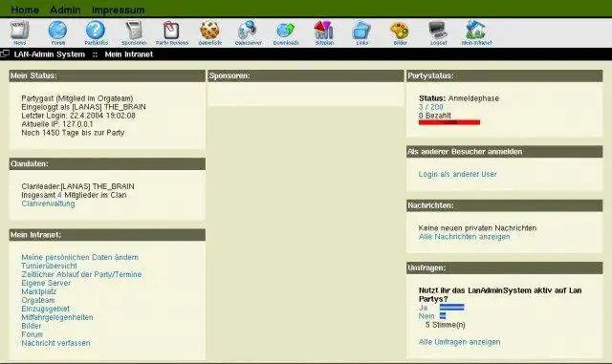This screenshot has height=364, width=612.
Task: Open the Clanverwaltung link
Action: [48, 203]
